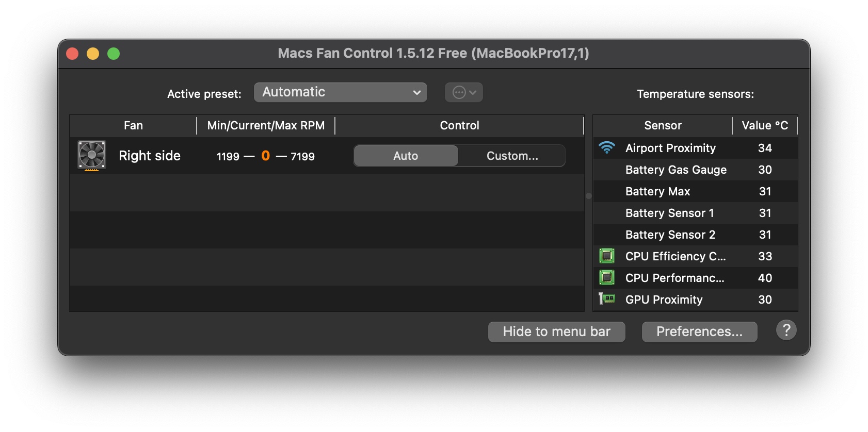Click the Airport Proximity Wi-Fi icon

(x=607, y=148)
